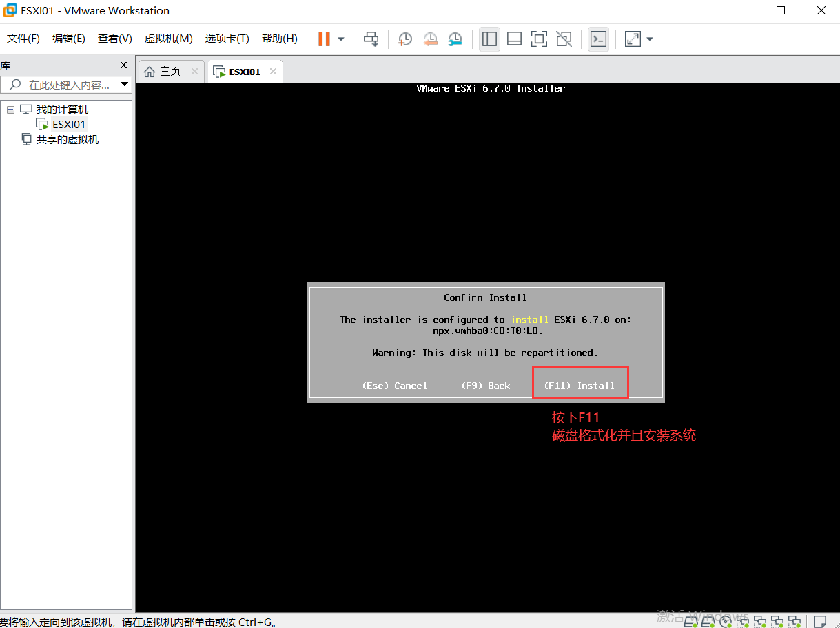Maximize the VMware Workstation window
Image resolution: width=840 pixels, height=628 pixels.
tap(781, 10)
